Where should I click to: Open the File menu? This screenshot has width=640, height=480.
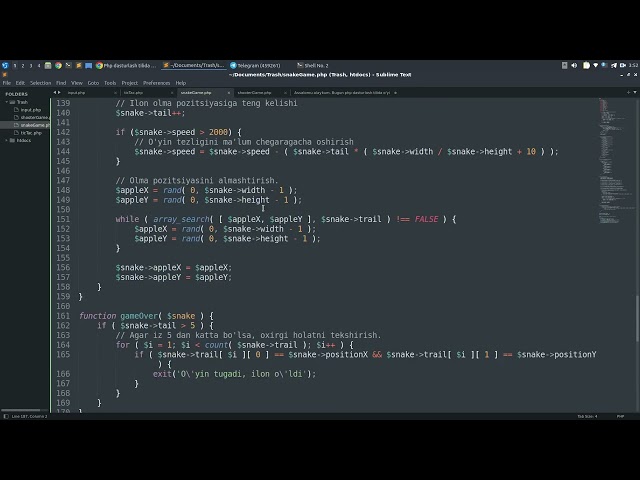(7, 83)
